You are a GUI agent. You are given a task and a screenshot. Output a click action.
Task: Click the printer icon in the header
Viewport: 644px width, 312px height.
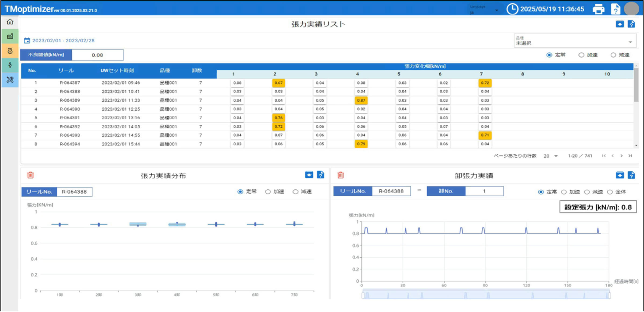pos(599,9)
